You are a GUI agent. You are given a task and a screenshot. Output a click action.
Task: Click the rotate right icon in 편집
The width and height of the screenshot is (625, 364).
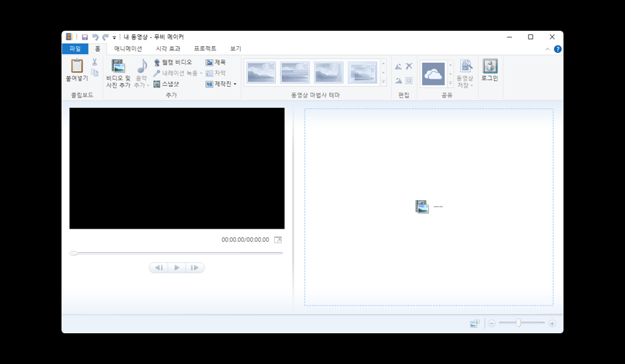[x=398, y=81]
